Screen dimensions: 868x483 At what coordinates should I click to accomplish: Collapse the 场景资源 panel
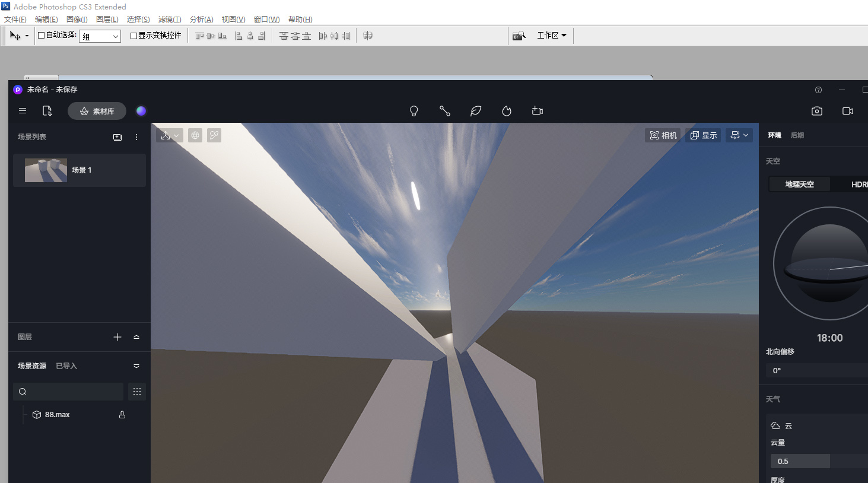(136, 366)
